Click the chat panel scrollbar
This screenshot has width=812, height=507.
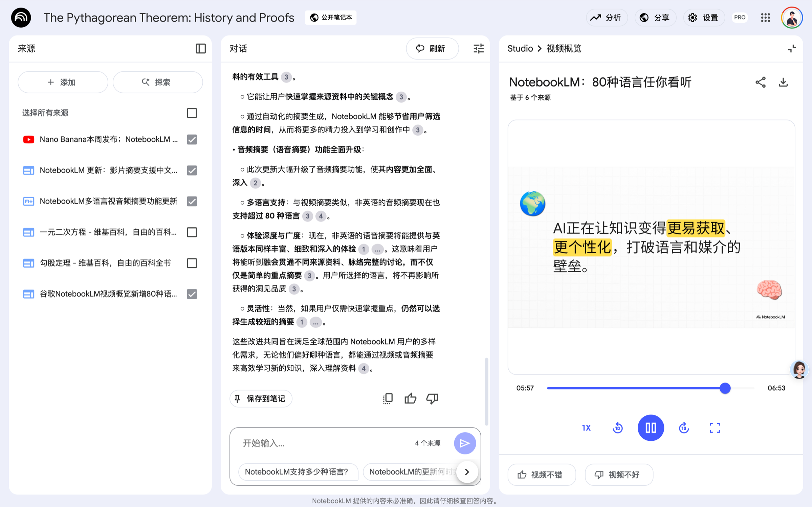click(x=486, y=391)
